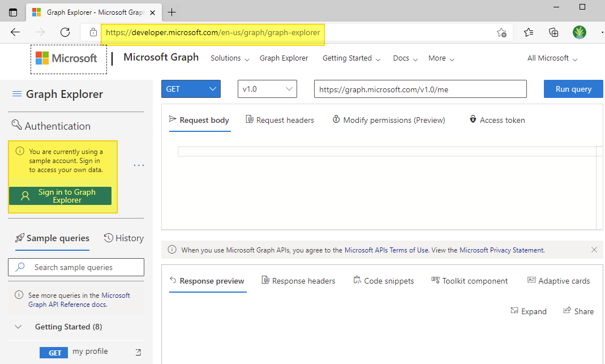
Task: Add this page to favorites
Action: coord(501,33)
